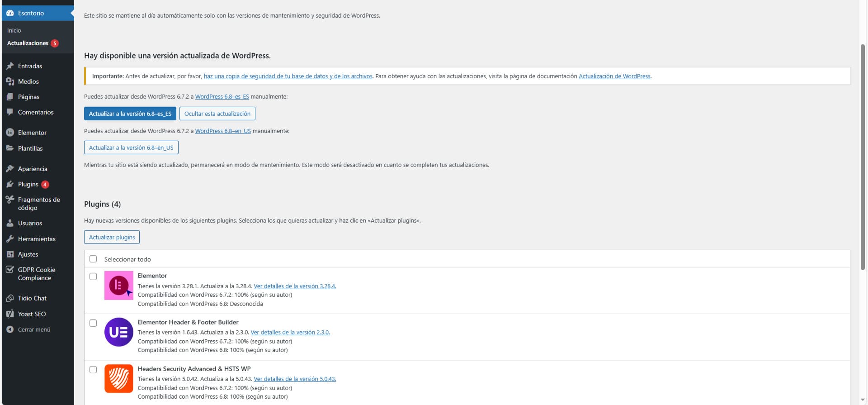Click the Escritorio dashboard icon
The height and width of the screenshot is (405, 868).
(10, 13)
